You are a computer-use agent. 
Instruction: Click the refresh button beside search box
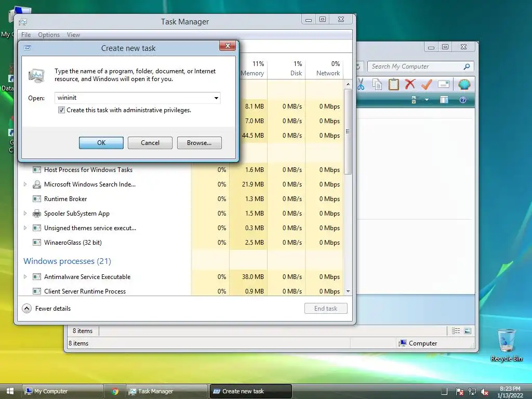pyautogui.click(x=360, y=66)
